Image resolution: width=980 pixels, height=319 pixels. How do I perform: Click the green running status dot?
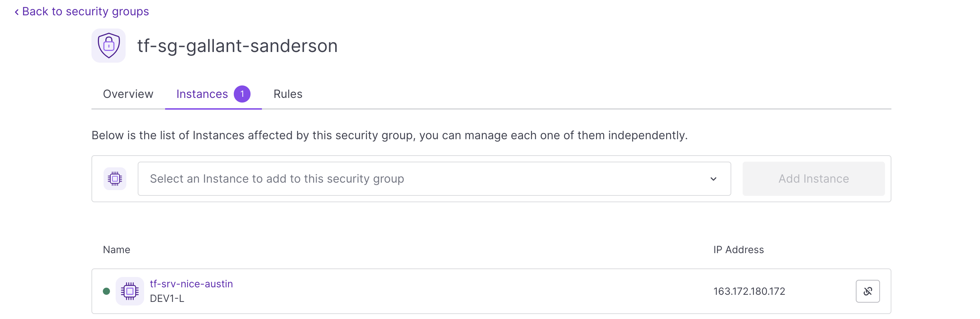(x=106, y=291)
